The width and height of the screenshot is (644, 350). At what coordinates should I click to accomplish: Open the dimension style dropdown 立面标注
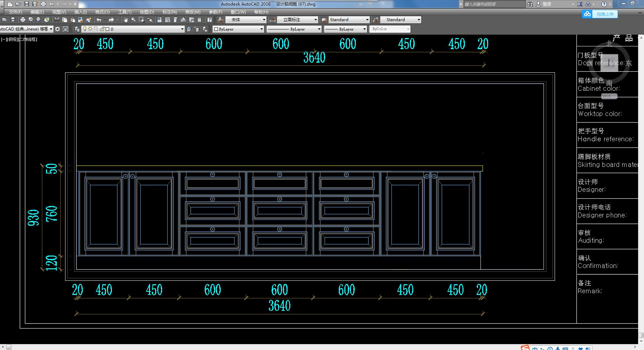[x=298, y=20]
